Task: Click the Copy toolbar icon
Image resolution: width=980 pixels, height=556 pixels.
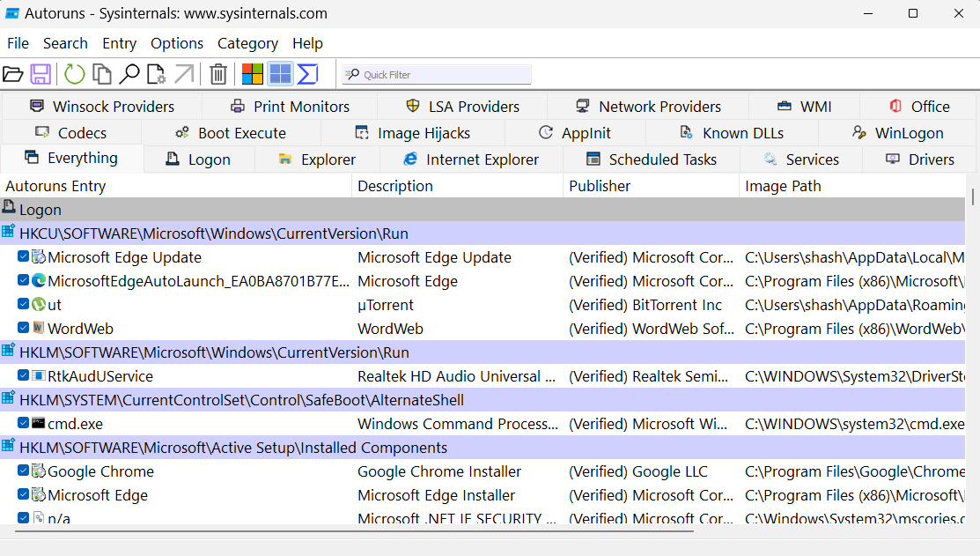Action: (102, 74)
